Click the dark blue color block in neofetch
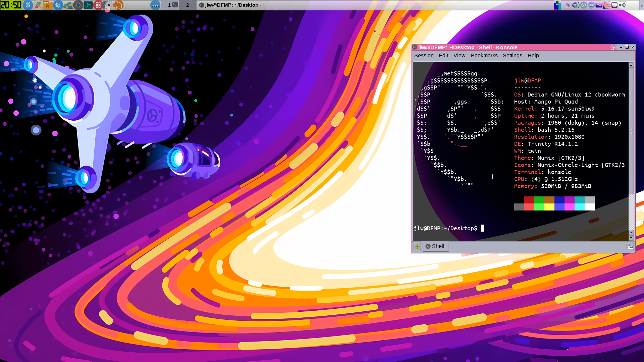644x362 pixels. (559, 200)
